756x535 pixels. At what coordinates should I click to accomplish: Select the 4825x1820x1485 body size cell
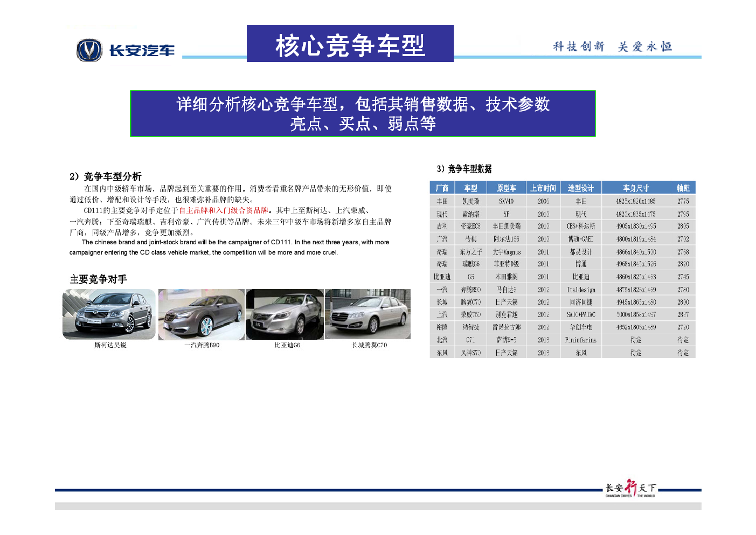[x=636, y=201]
